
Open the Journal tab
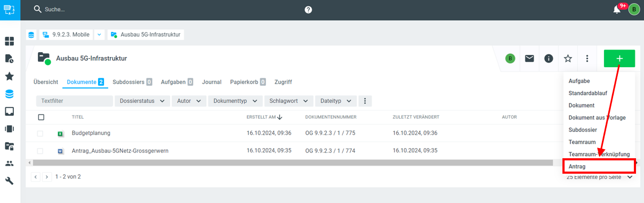click(x=212, y=82)
